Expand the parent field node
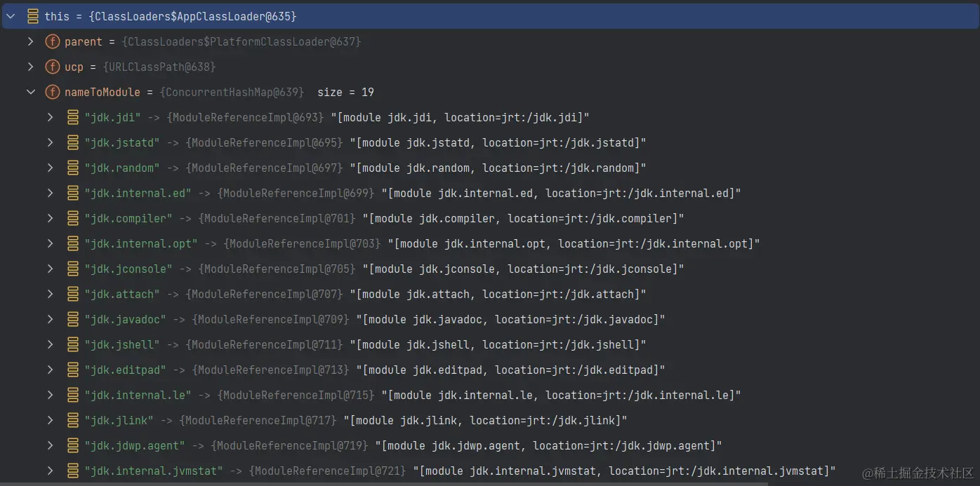 tap(30, 41)
